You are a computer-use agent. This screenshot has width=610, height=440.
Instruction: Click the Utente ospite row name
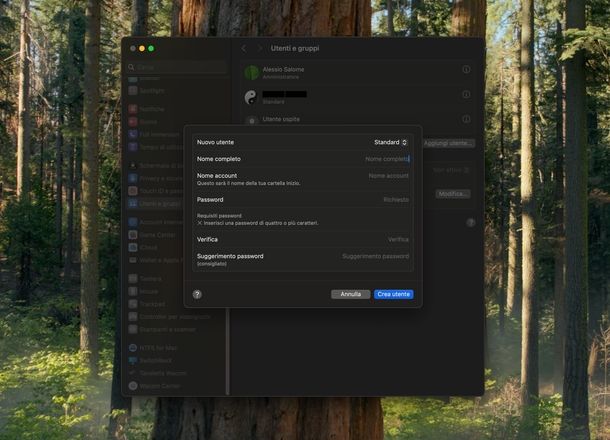(x=281, y=119)
